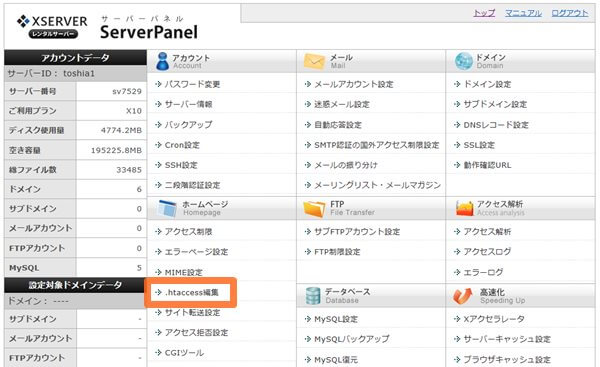The height and width of the screenshot is (367, 600).
Task: Open アクセス拒否設定
Action: click(196, 333)
